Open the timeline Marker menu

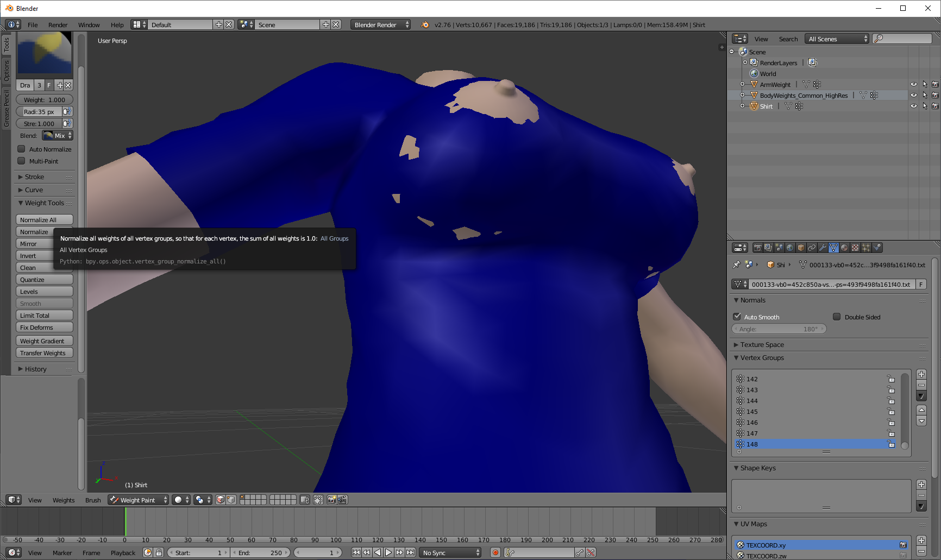click(x=62, y=553)
